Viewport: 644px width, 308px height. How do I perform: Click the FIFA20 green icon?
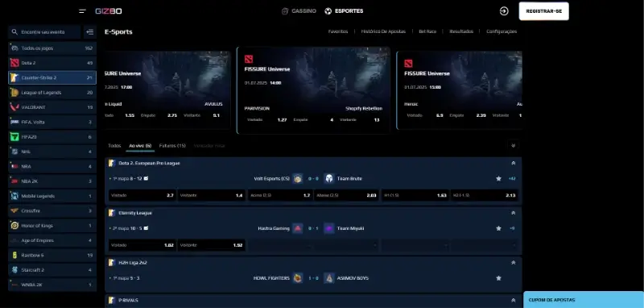pyautogui.click(x=14, y=137)
